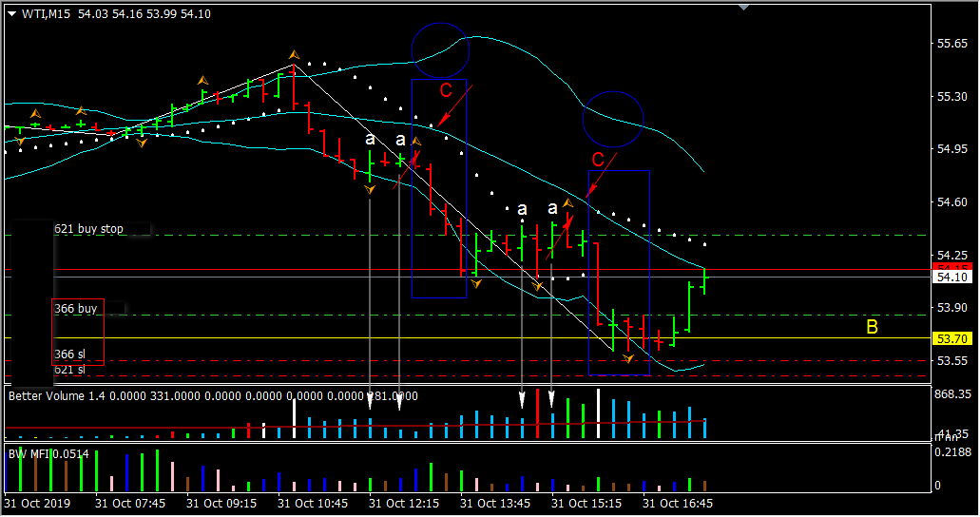The image size is (980, 517).
Task: Select the 366 buy order label
Action: [x=76, y=308]
